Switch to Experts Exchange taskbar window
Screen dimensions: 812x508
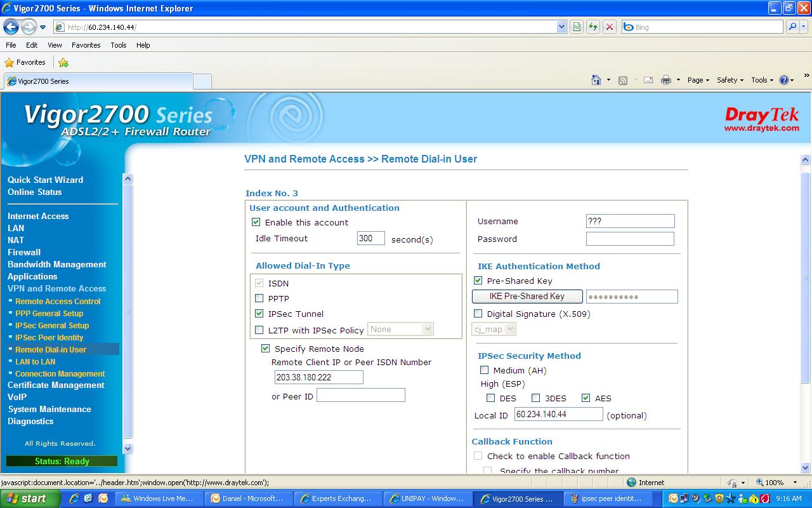coord(338,498)
